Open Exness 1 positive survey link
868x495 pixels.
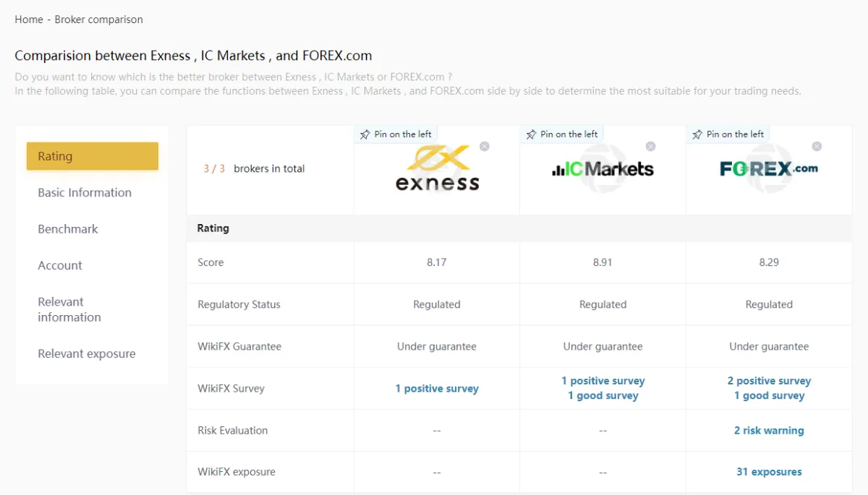click(437, 388)
